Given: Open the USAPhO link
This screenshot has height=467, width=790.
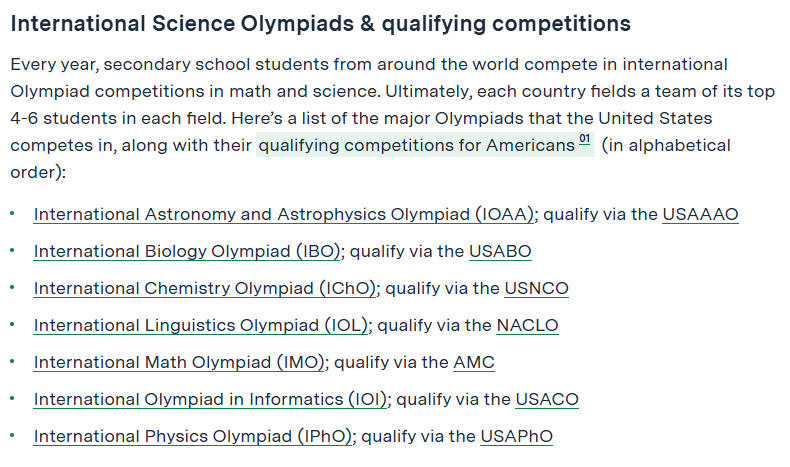Looking at the screenshot, I should (x=516, y=436).
